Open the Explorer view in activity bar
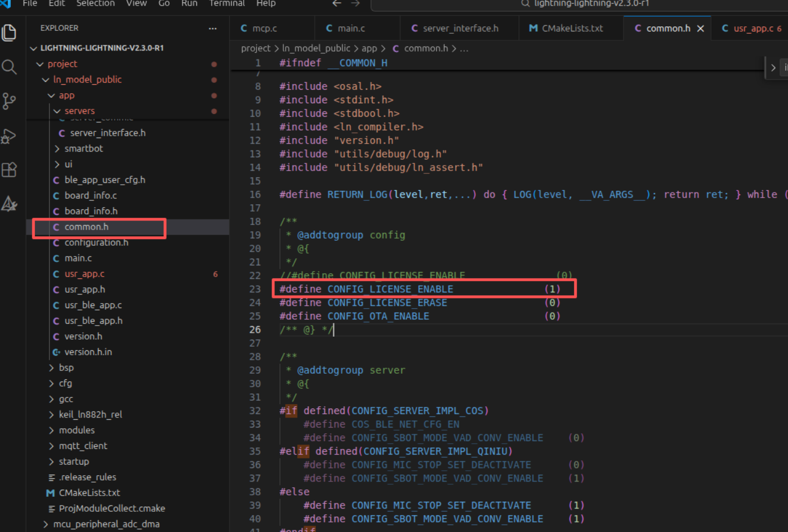 coord(9,33)
